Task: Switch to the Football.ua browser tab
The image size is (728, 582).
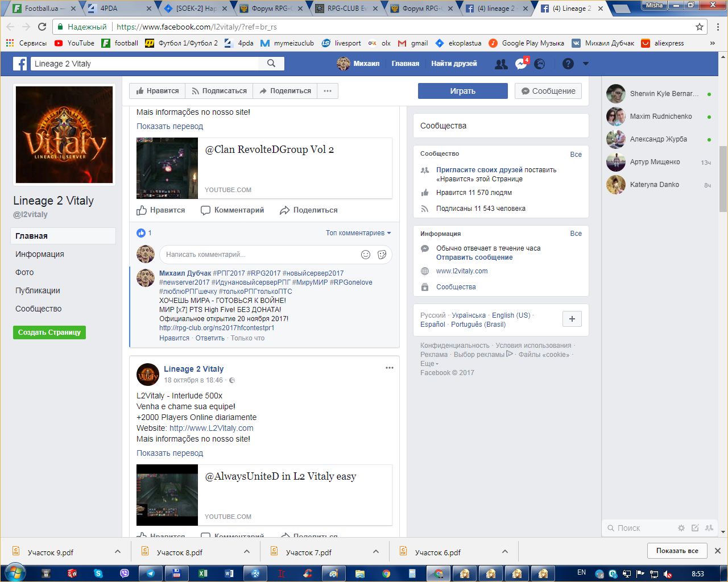Action: (x=44, y=9)
